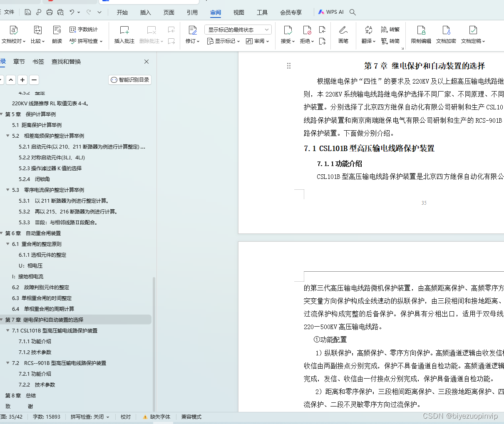Click 插入批注 insert comment
Viewport: 504px width, 424px height.
pyautogui.click(x=124, y=34)
